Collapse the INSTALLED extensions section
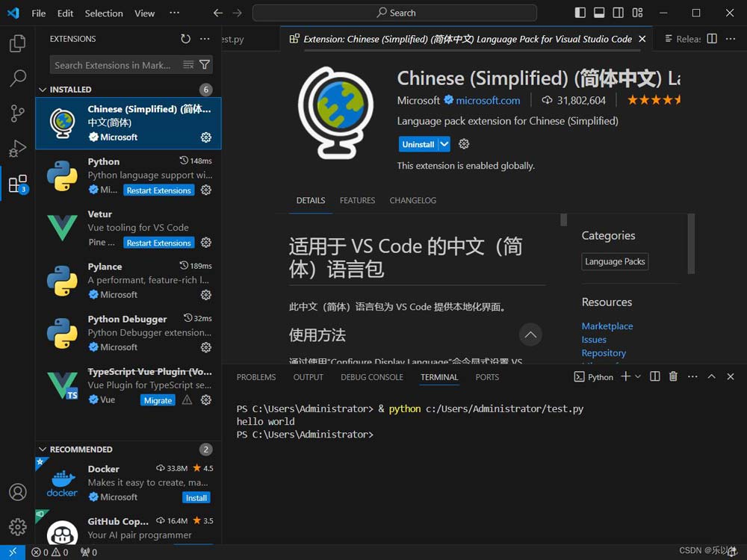The height and width of the screenshot is (560, 747). pyautogui.click(x=43, y=89)
